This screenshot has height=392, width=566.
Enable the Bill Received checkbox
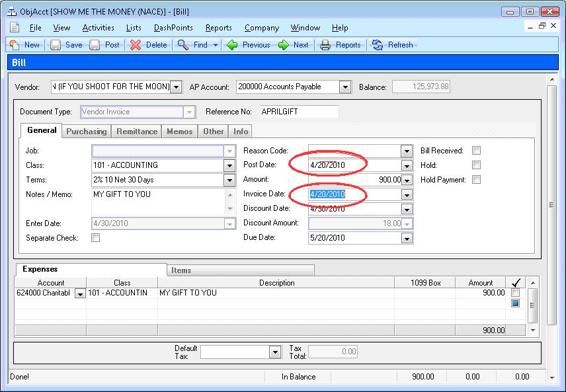pyautogui.click(x=476, y=151)
